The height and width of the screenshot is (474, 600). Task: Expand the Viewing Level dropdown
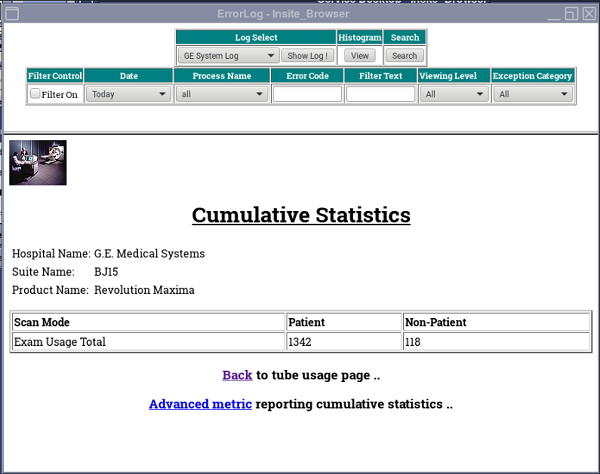pyautogui.click(x=452, y=94)
